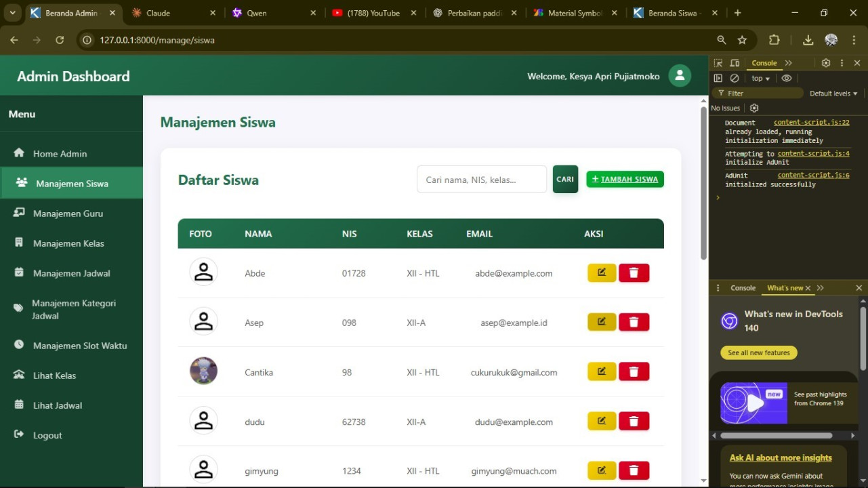Toggle the console live expression eye icon

(x=786, y=79)
